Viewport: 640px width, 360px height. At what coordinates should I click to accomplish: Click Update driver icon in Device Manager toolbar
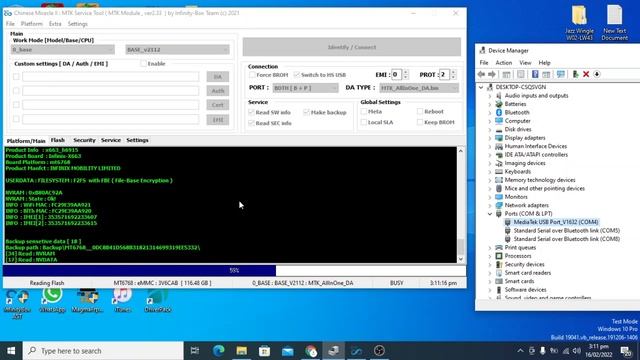click(576, 74)
